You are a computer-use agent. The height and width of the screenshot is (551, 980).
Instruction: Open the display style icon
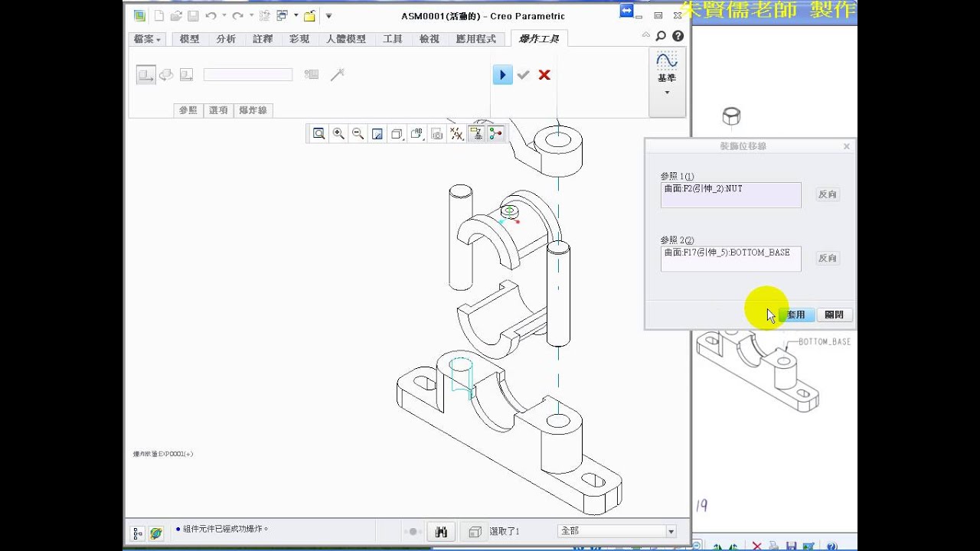coord(397,134)
